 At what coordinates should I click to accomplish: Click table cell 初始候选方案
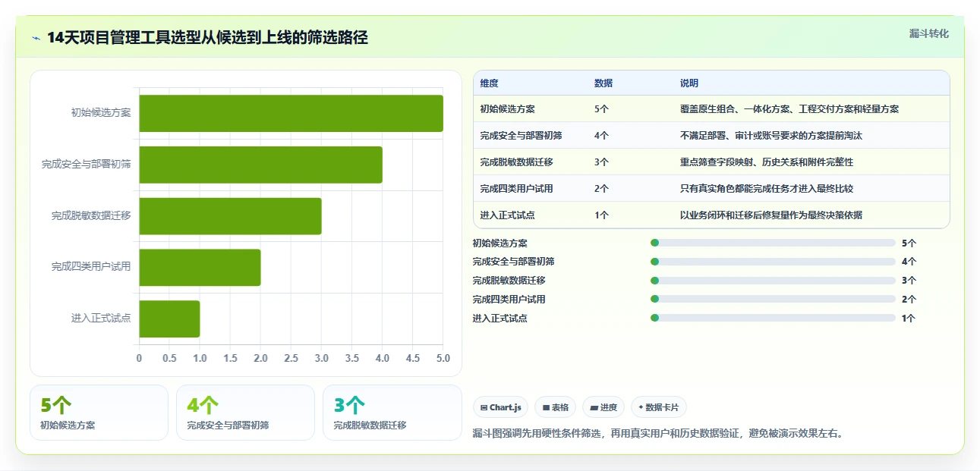click(507, 109)
